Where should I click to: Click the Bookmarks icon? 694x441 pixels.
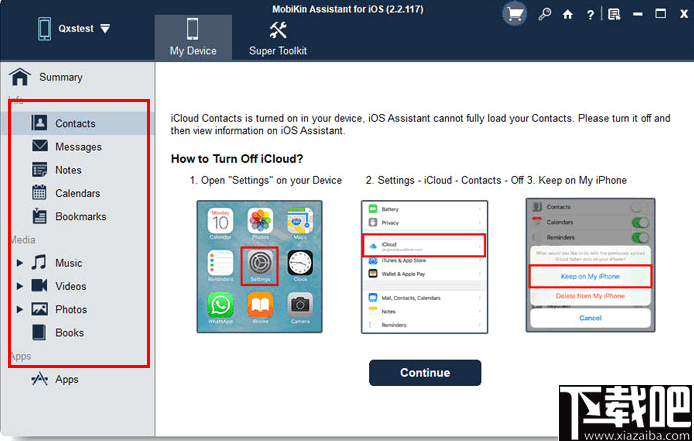click(39, 216)
